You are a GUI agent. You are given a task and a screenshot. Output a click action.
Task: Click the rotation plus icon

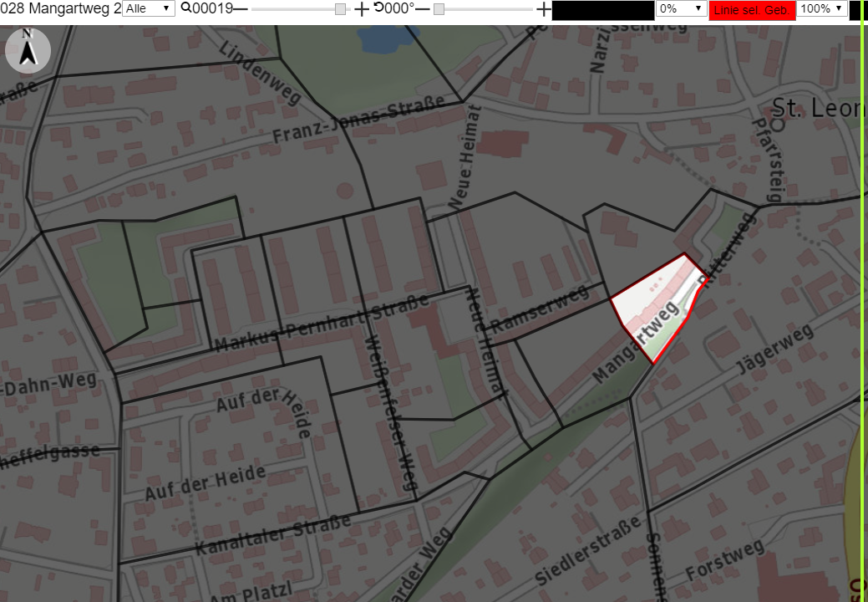coord(544,9)
